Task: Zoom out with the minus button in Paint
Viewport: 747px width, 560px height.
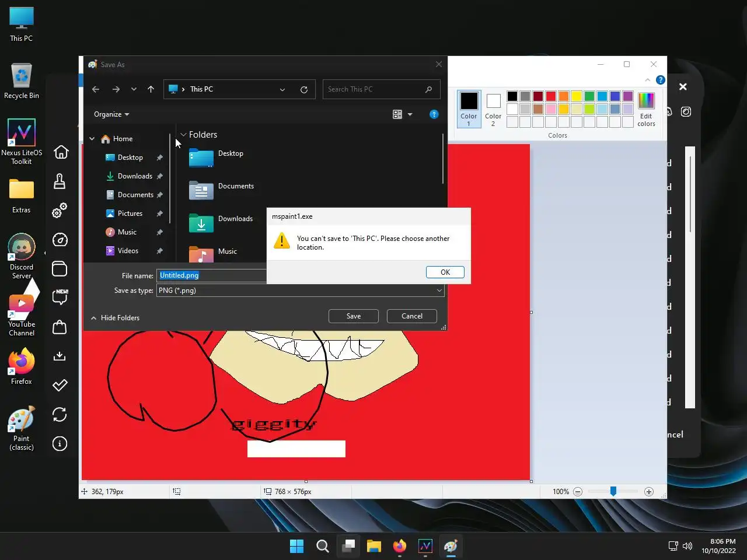Action: click(x=578, y=492)
